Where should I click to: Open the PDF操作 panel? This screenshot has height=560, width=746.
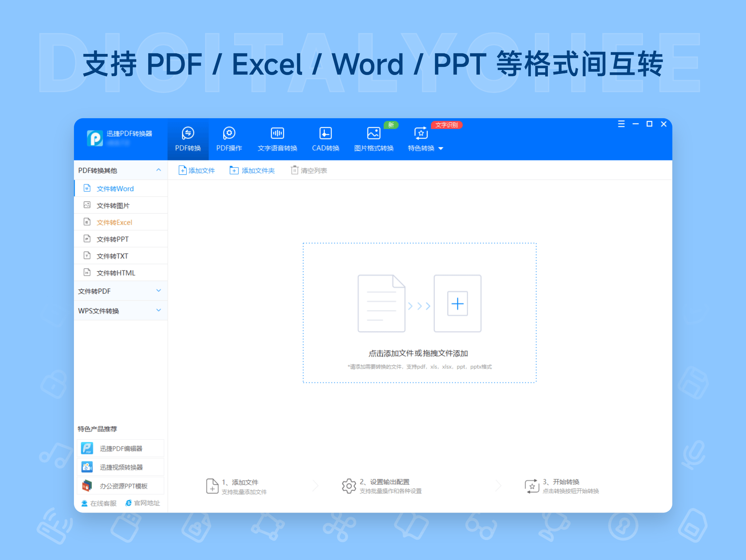229,133
